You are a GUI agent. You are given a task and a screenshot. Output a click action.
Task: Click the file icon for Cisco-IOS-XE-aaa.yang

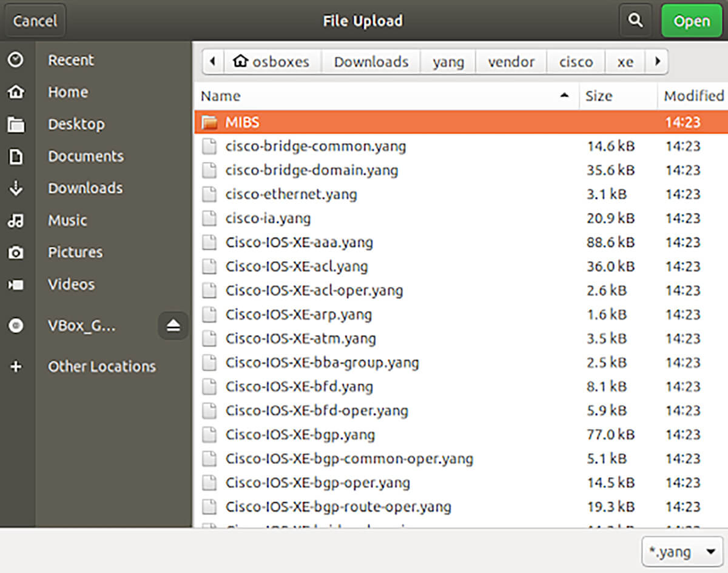(x=209, y=243)
